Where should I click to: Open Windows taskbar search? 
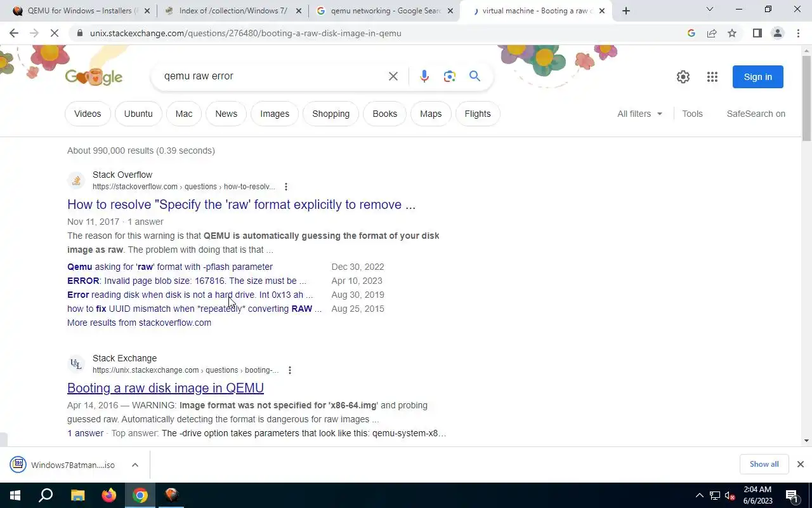[46, 495]
